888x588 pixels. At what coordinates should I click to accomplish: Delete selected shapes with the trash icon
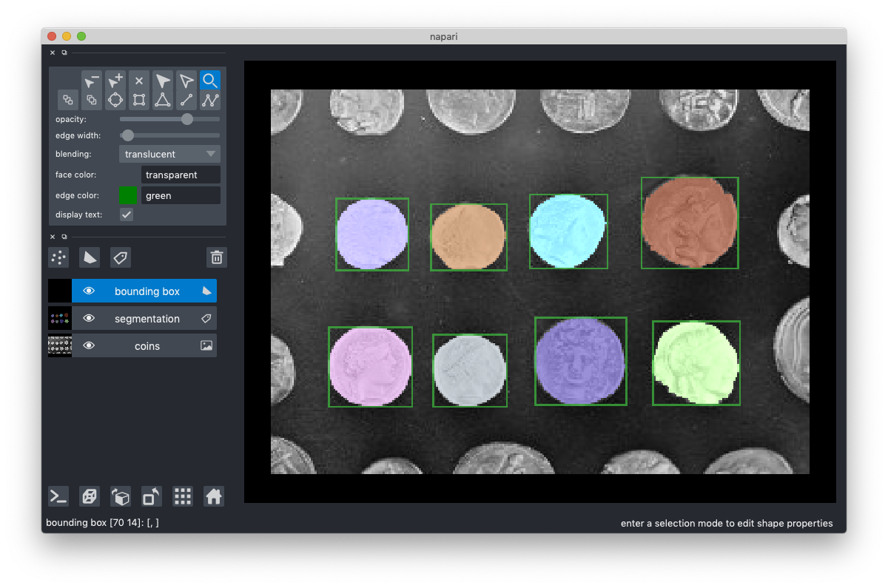(216, 257)
